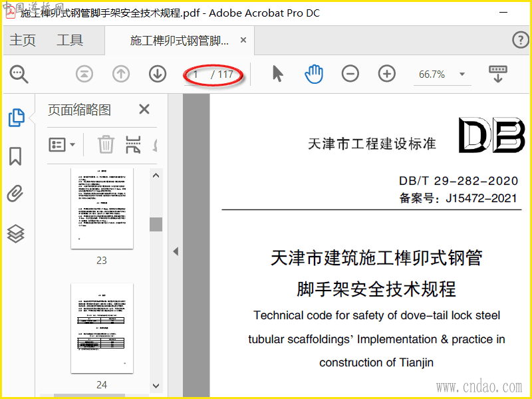Activate the hand pan tool

pyautogui.click(x=314, y=74)
